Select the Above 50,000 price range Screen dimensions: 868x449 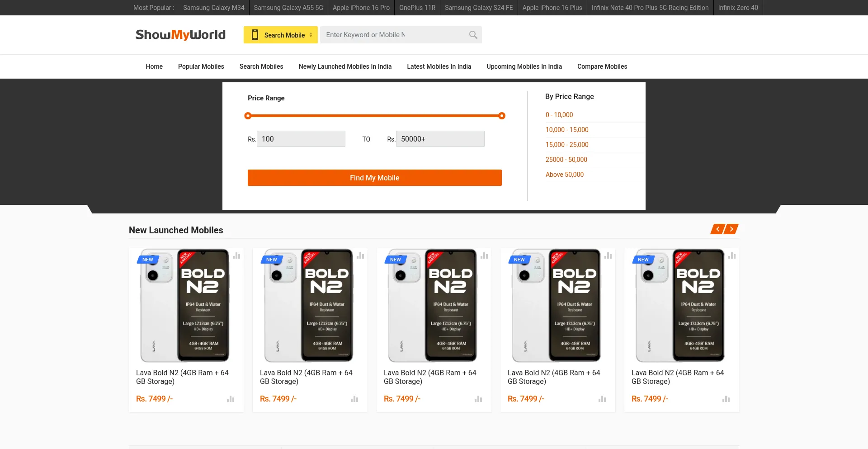point(565,175)
